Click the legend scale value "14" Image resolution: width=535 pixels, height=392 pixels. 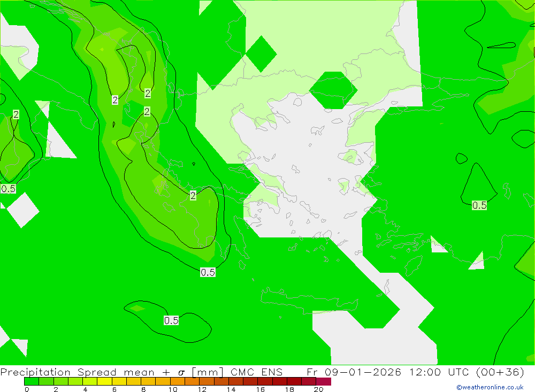coord(231,389)
